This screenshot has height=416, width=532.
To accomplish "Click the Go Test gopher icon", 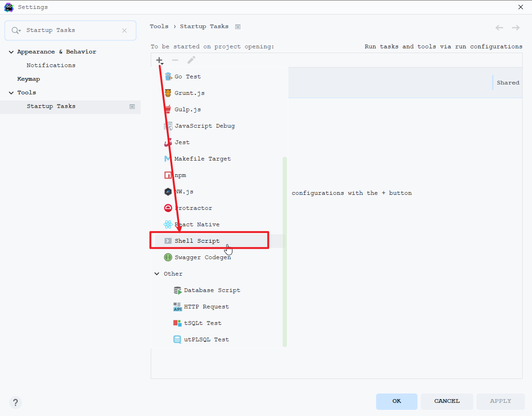I will tap(168, 77).
